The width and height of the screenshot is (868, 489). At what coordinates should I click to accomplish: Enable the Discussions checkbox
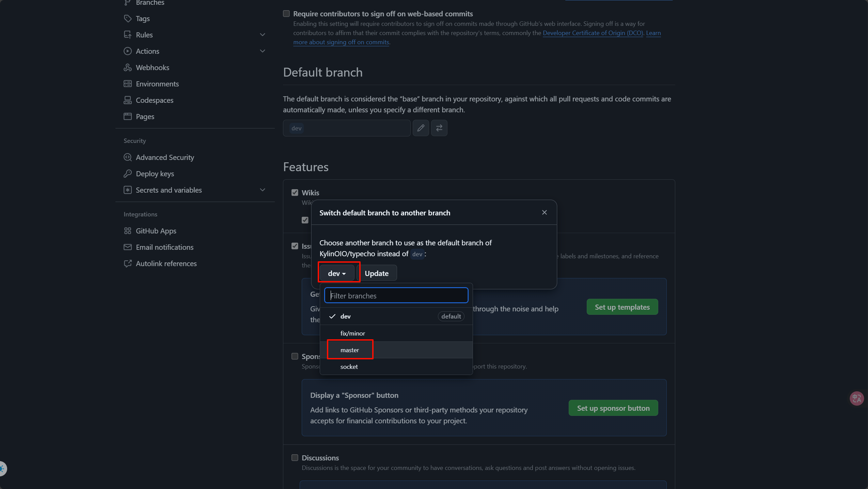[x=295, y=458]
